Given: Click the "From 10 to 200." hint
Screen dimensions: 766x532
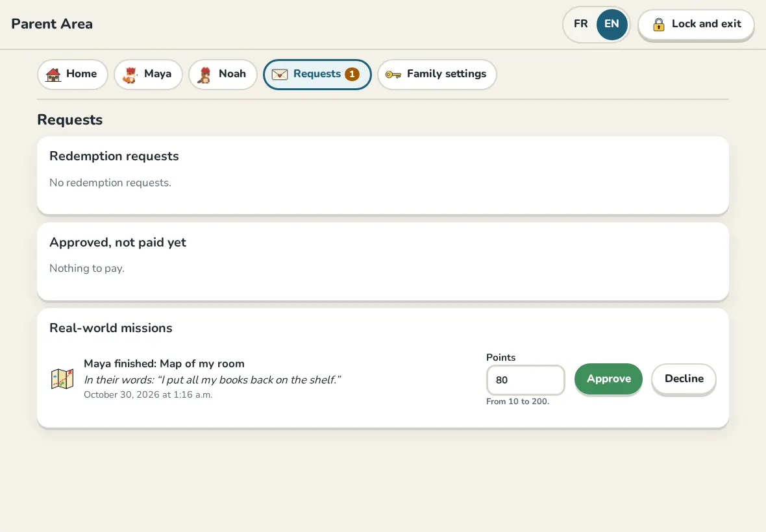Looking at the screenshot, I should point(518,401).
